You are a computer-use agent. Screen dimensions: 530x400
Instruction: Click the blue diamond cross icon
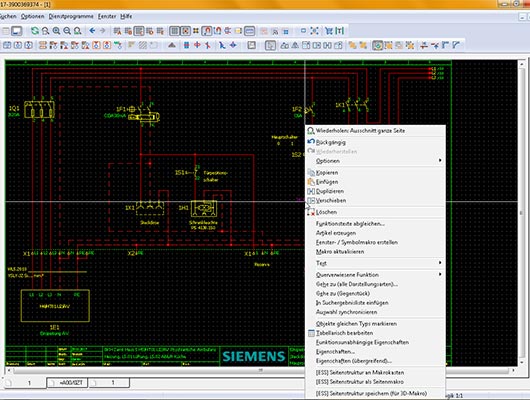[233, 45]
